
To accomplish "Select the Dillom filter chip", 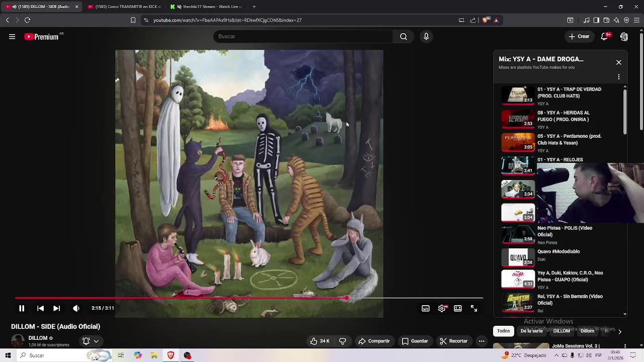I will coord(587,331).
